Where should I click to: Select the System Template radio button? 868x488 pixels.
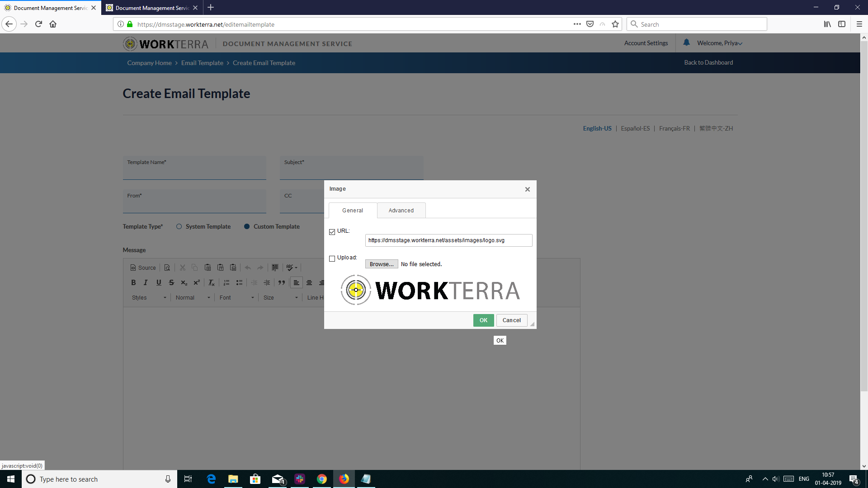[179, 226]
